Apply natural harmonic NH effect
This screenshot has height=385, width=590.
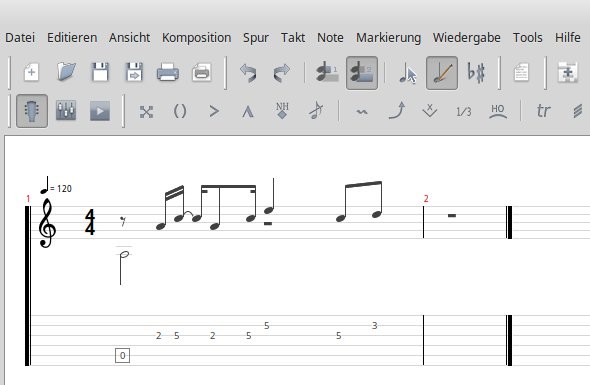pos(282,111)
